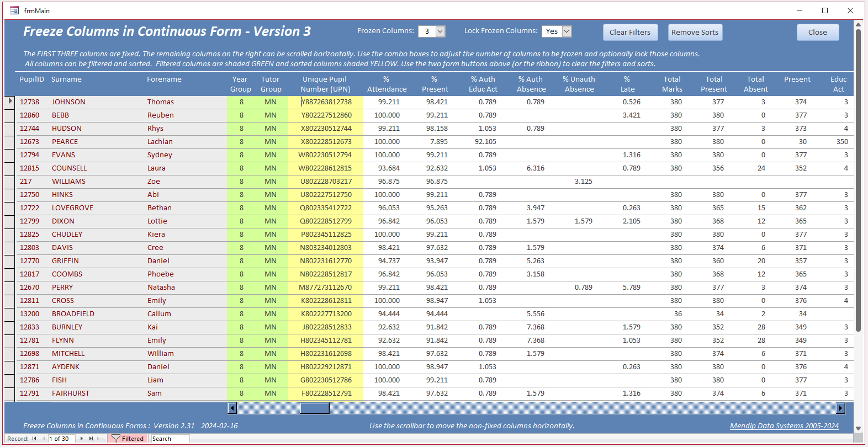Select surname cell AYDENK
Viewport: 868px width, 447px height.
[66, 367]
